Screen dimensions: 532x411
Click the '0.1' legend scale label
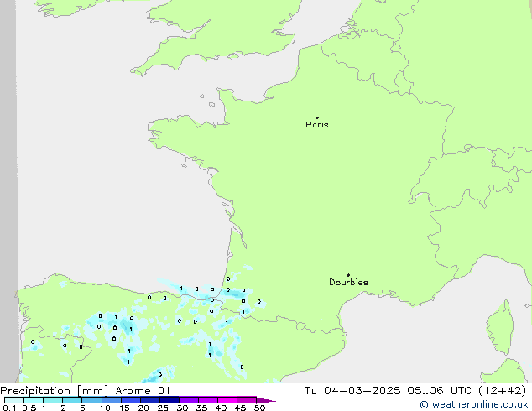tap(8, 408)
